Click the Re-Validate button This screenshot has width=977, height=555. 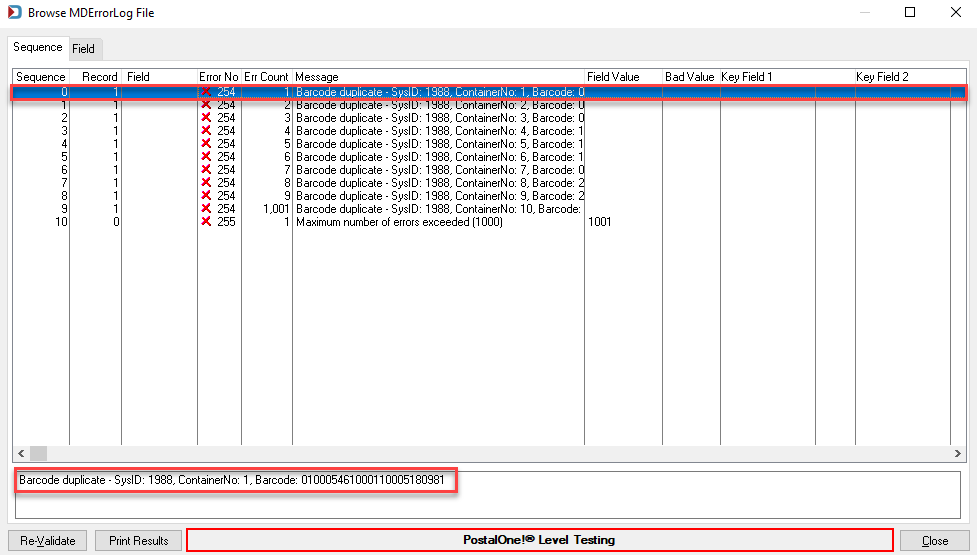47,541
